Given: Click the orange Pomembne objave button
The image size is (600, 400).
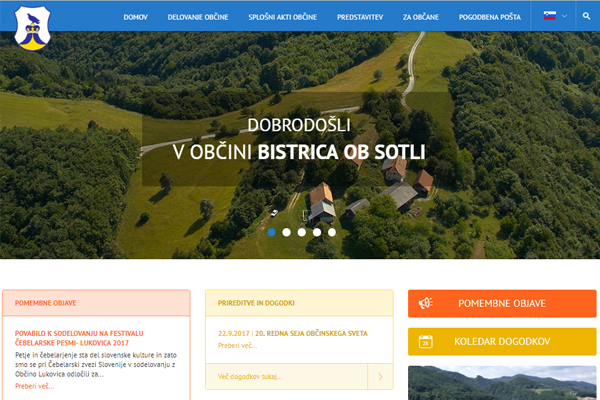Looking at the screenshot, I should pos(501,303).
